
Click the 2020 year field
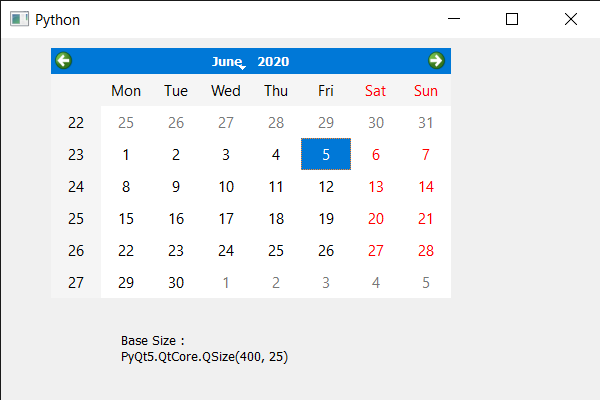click(x=273, y=62)
